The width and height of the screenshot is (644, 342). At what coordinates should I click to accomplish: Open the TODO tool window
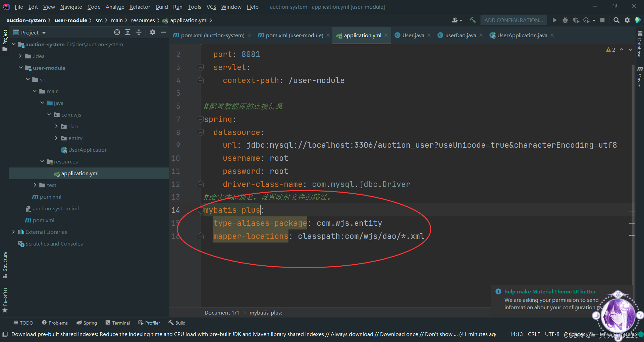23,323
